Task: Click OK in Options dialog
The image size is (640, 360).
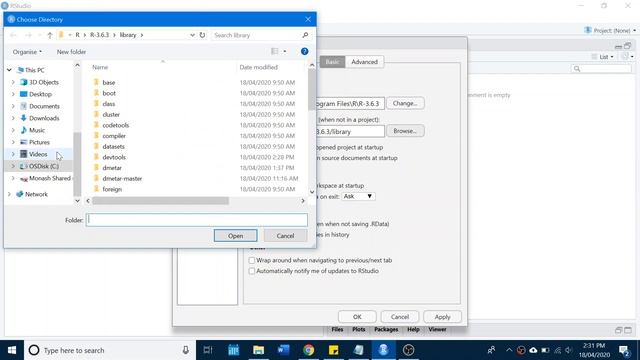Action: pos(357,317)
